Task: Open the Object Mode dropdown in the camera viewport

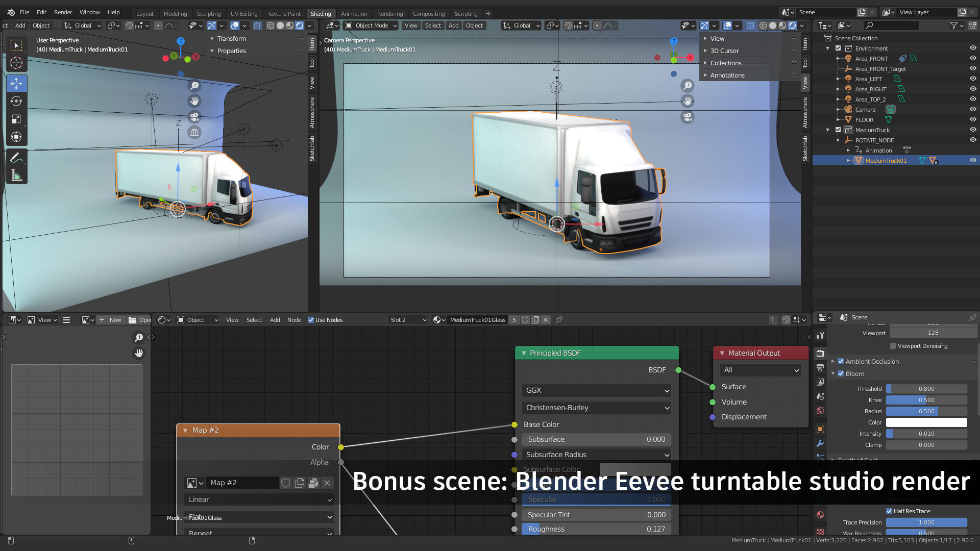Action: tap(371, 26)
